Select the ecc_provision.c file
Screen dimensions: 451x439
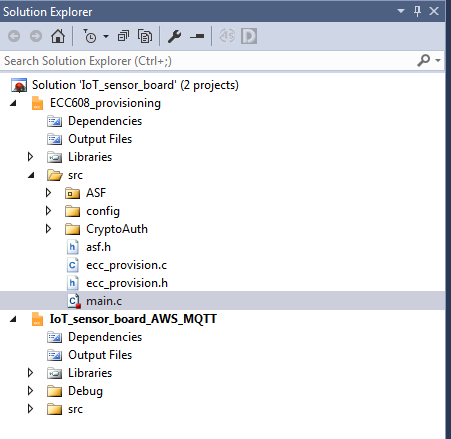coord(126,265)
